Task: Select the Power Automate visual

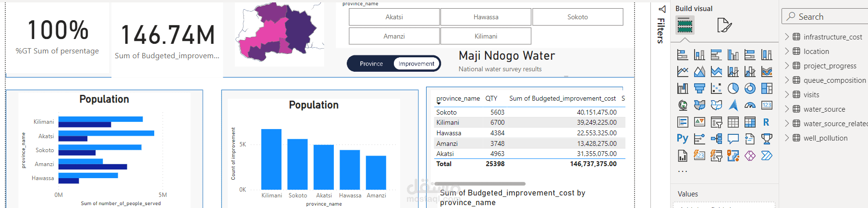Action: (x=767, y=156)
